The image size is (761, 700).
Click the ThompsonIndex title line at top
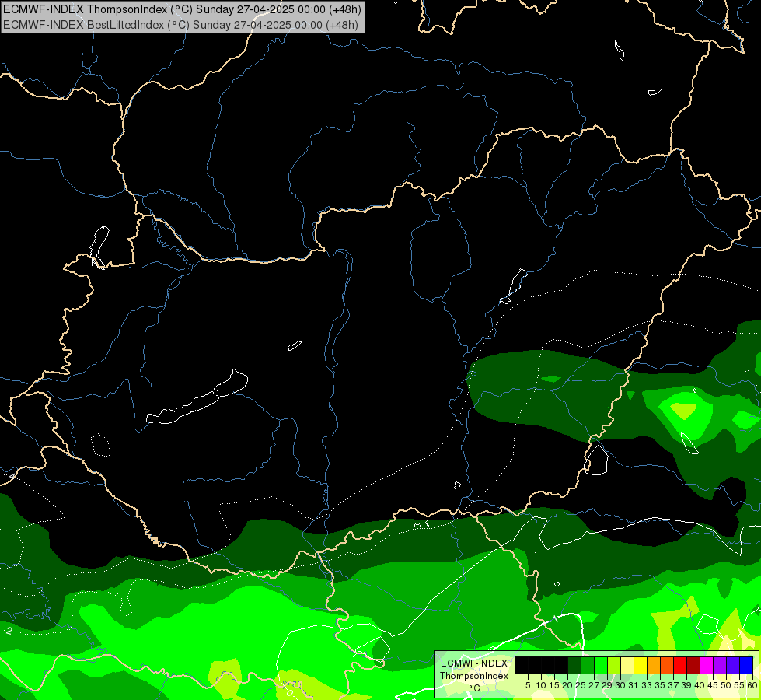(182, 9)
